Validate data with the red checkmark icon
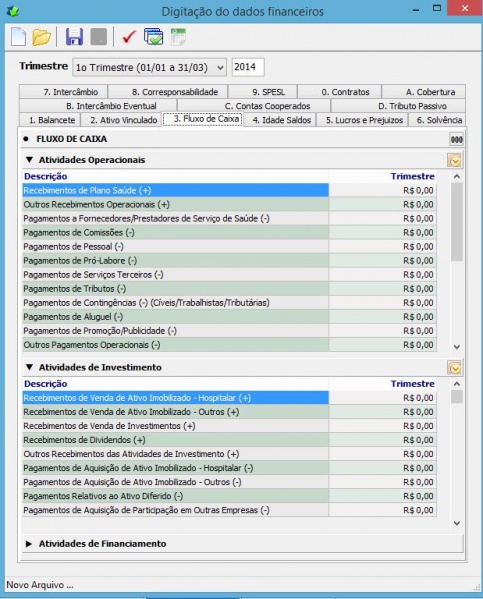The image size is (483, 599). (x=129, y=37)
